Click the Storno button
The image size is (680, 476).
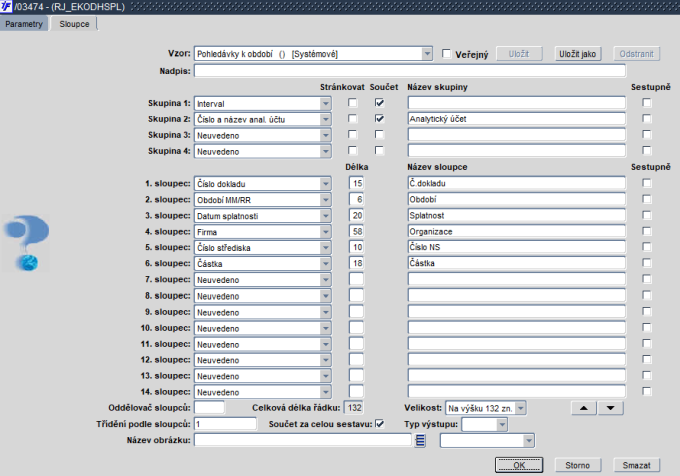point(578,465)
